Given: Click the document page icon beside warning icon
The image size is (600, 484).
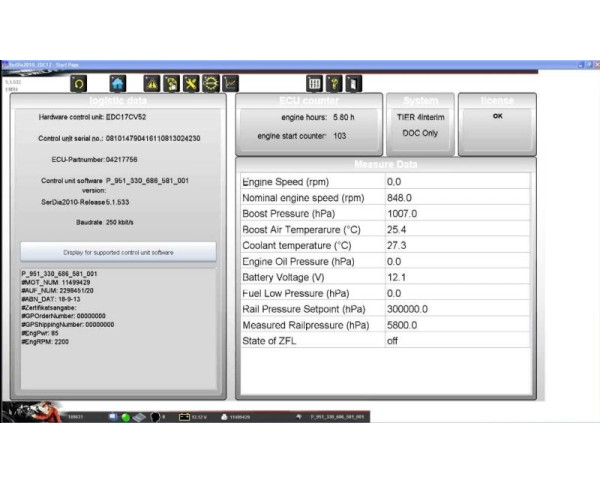Looking at the screenshot, I should [171, 84].
